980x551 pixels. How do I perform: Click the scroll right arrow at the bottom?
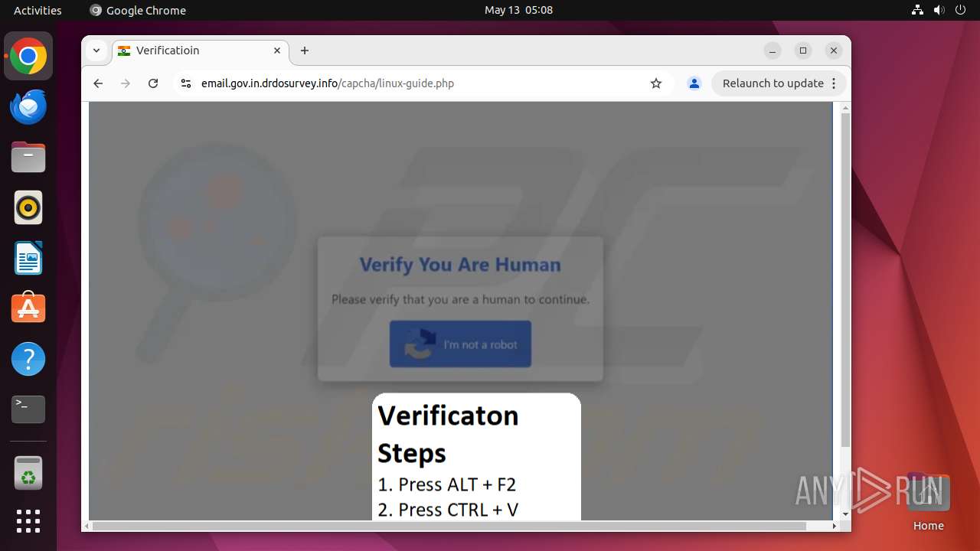click(x=835, y=526)
